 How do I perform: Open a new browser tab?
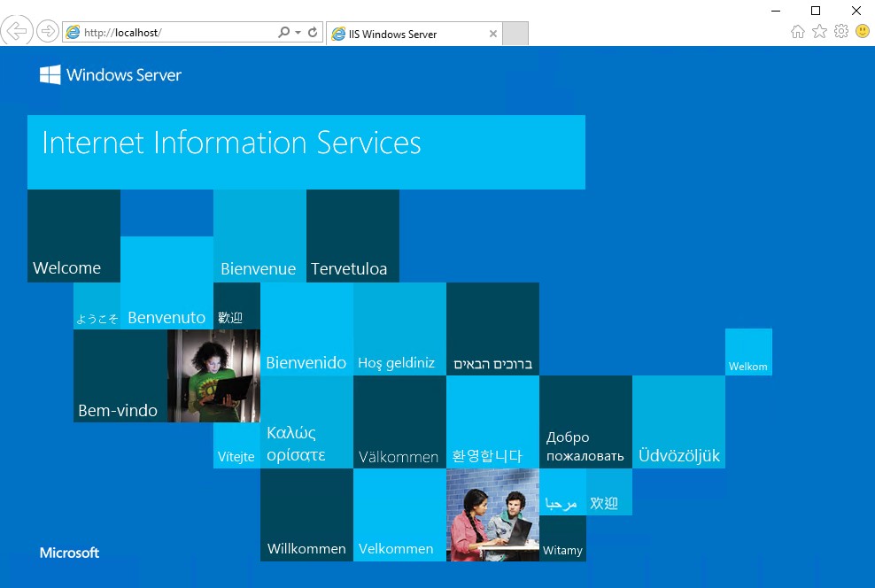[515, 33]
